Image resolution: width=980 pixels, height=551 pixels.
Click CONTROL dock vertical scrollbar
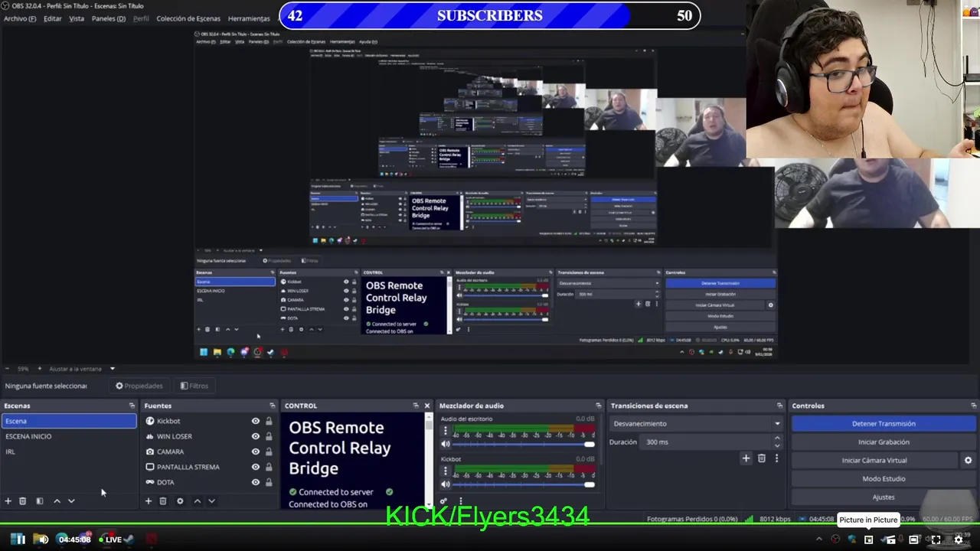pyautogui.click(x=429, y=459)
